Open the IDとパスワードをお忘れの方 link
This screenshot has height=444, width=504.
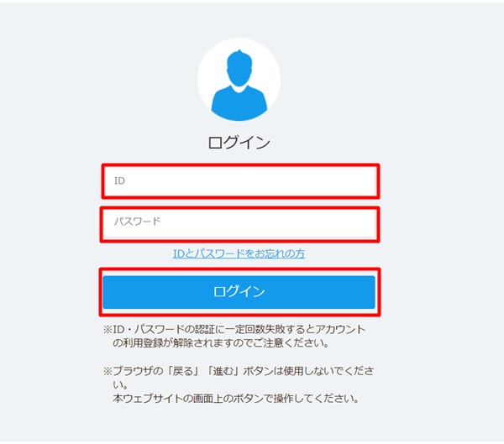click(239, 253)
